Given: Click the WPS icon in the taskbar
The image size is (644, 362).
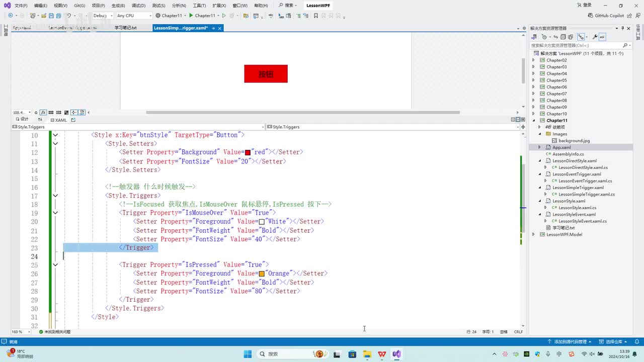Looking at the screenshot, I should click(382, 354).
